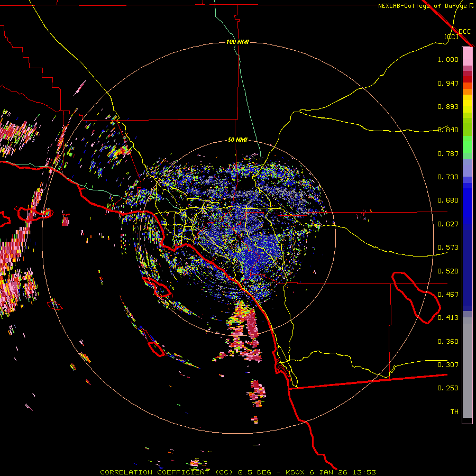
Task: Click the 0.947 scale value
Action: [x=448, y=83]
